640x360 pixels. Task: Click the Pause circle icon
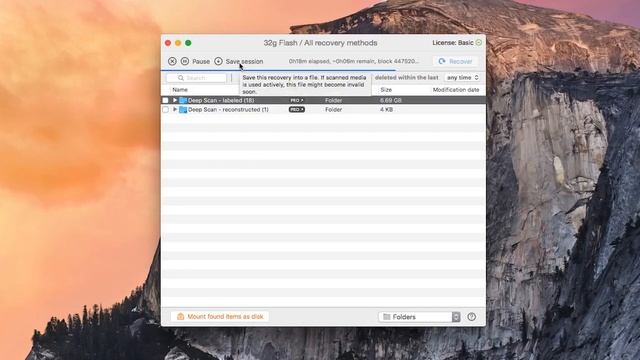(185, 61)
